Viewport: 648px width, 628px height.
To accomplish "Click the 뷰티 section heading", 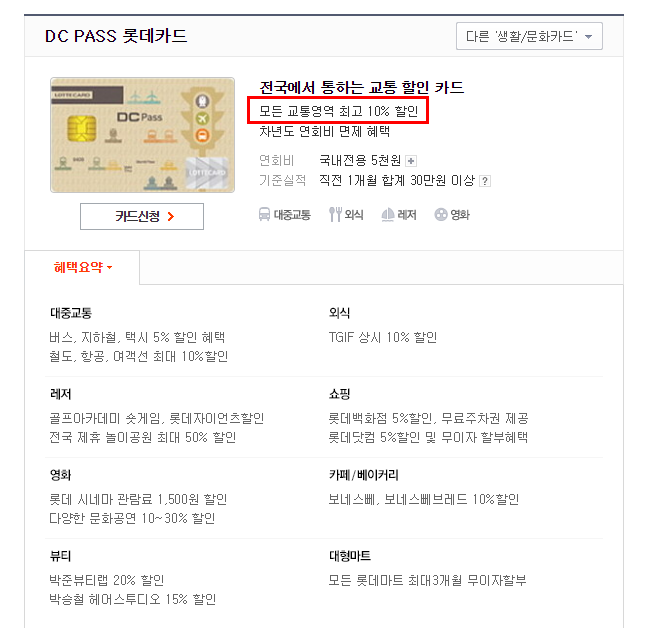I will (x=60, y=556).
